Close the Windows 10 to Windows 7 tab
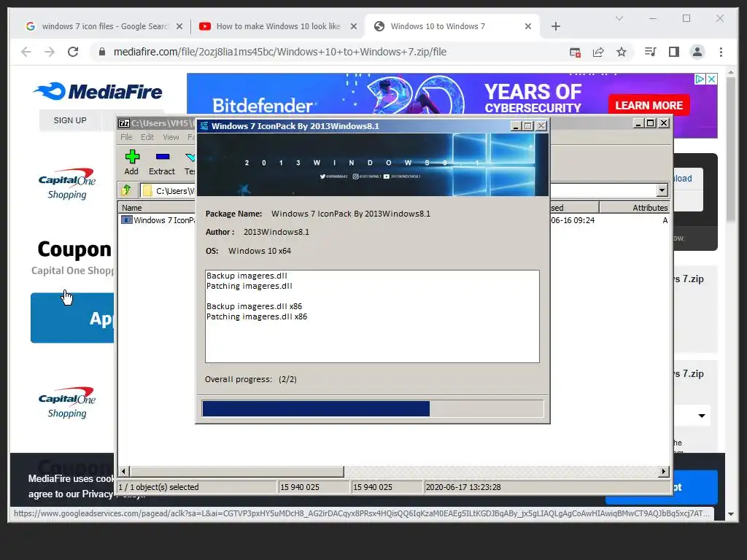Image resolution: width=747 pixels, height=560 pixels. tap(528, 26)
